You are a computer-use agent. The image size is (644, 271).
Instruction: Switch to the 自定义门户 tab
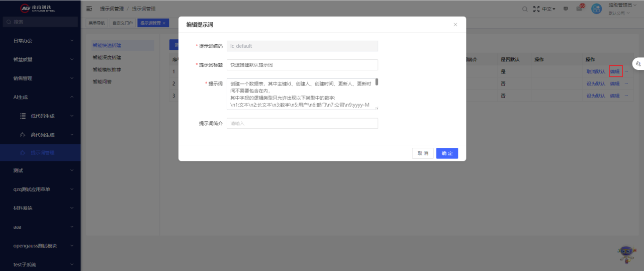[123, 23]
